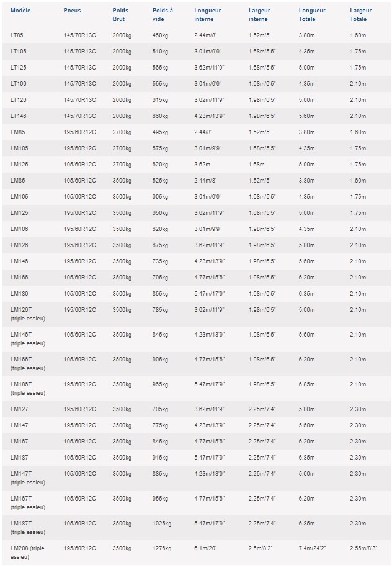Click the 6.1m/20' internal length value
This screenshot has height=567, width=392.
[x=205, y=548]
